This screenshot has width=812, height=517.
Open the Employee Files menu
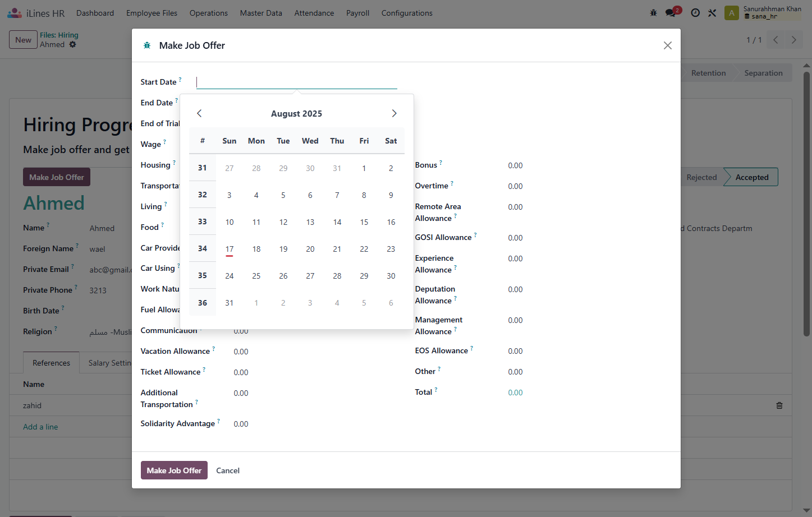click(x=152, y=13)
